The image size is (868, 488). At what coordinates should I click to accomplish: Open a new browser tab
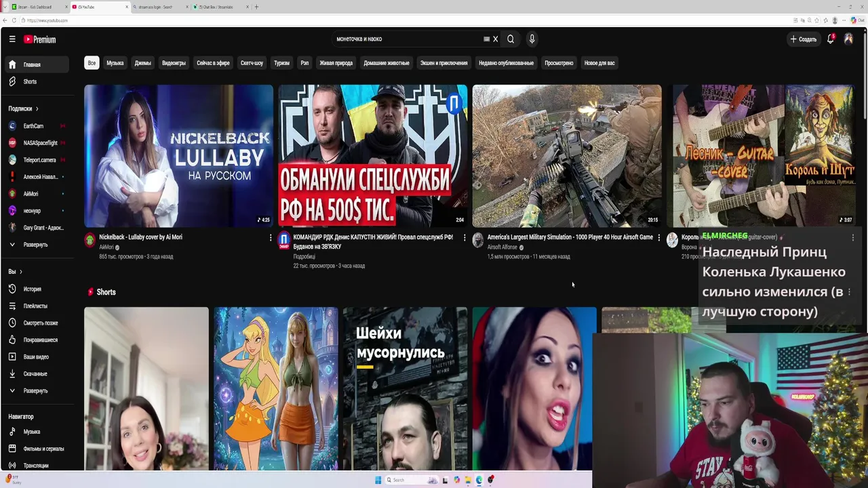(256, 7)
